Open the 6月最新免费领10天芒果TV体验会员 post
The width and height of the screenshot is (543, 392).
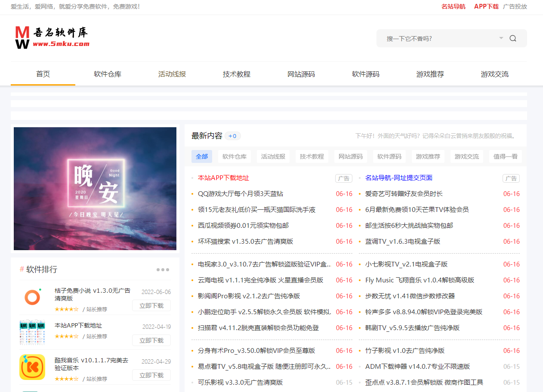(417, 210)
